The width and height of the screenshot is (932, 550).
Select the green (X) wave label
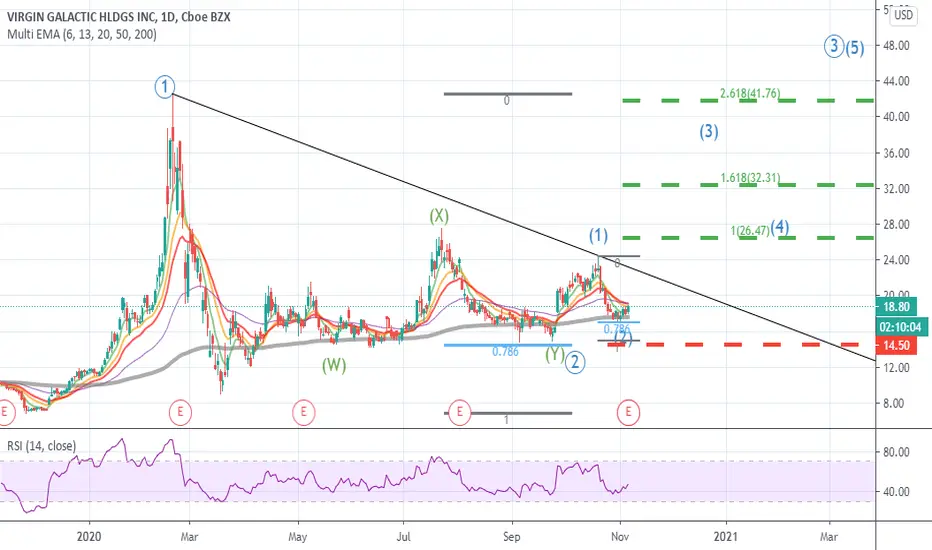439,216
